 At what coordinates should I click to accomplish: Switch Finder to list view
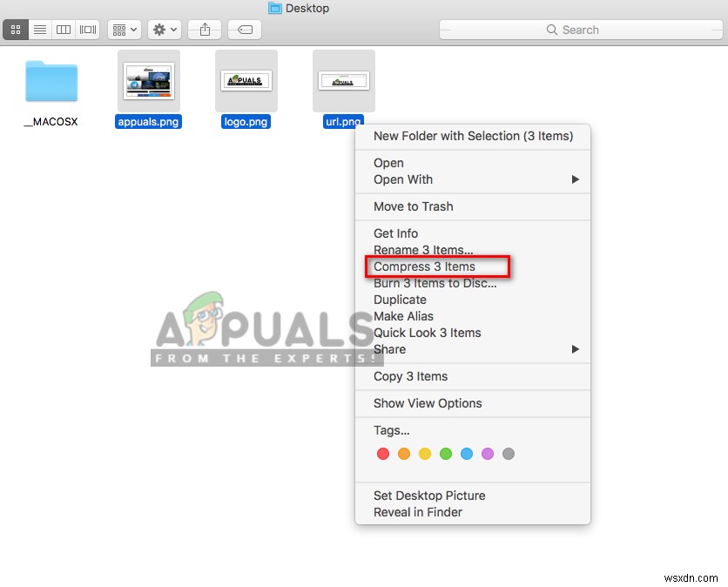coord(40,30)
